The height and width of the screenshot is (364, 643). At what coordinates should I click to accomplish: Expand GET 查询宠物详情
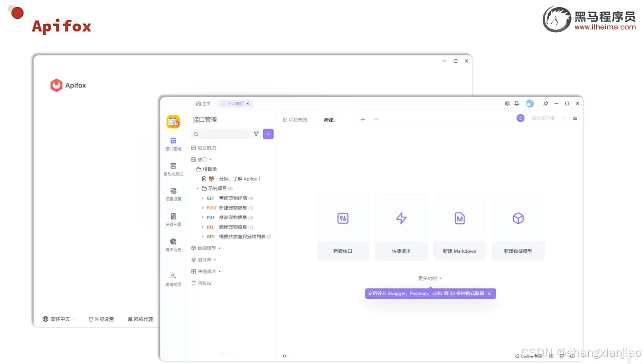pos(203,198)
